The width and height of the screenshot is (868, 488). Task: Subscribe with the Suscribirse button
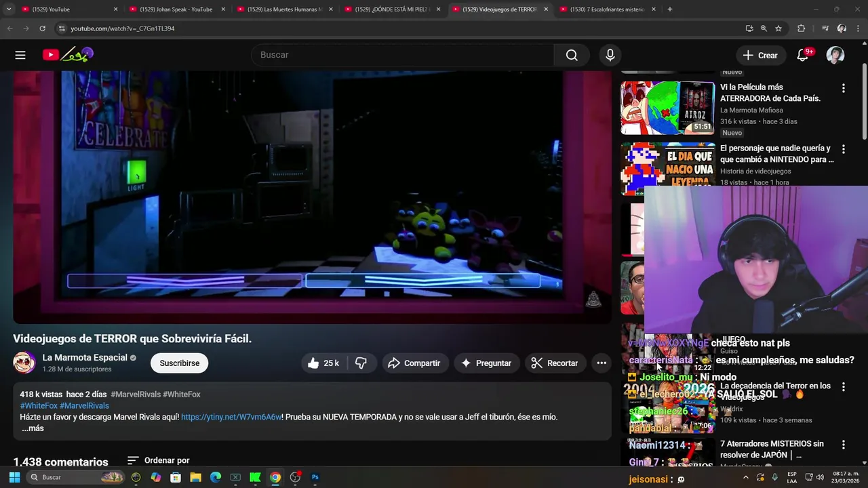(x=180, y=363)
